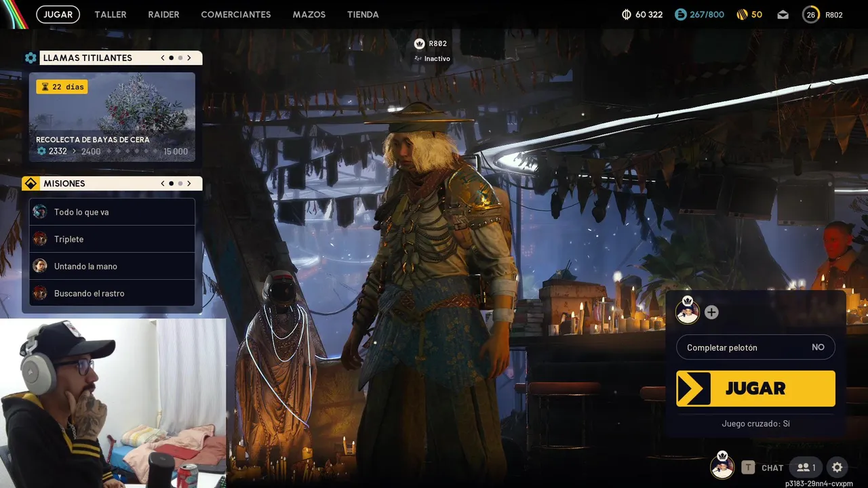Open the level 26 profile badge

pyautogui.click(x=811, y=14)
